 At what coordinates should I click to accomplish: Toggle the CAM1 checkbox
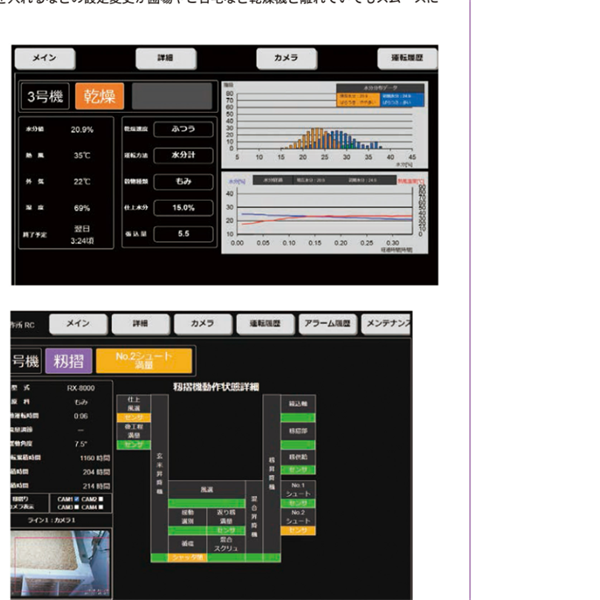[78, 497]
